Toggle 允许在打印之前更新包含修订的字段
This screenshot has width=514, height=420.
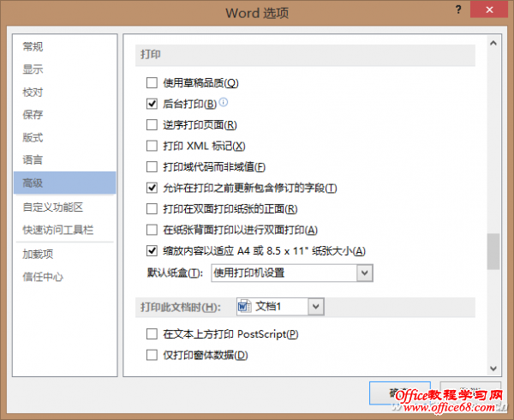click(152, 188)
